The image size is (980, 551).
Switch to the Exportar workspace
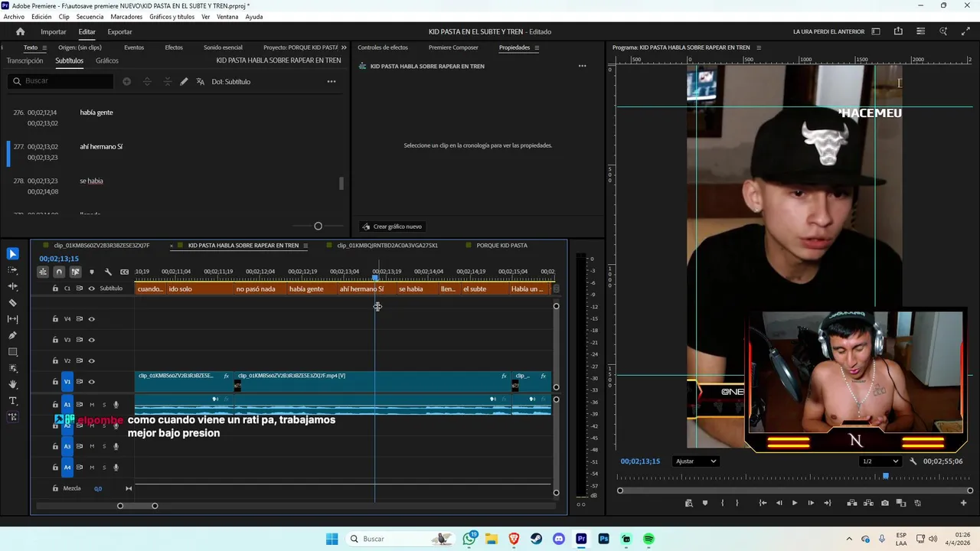click(119, 31)
